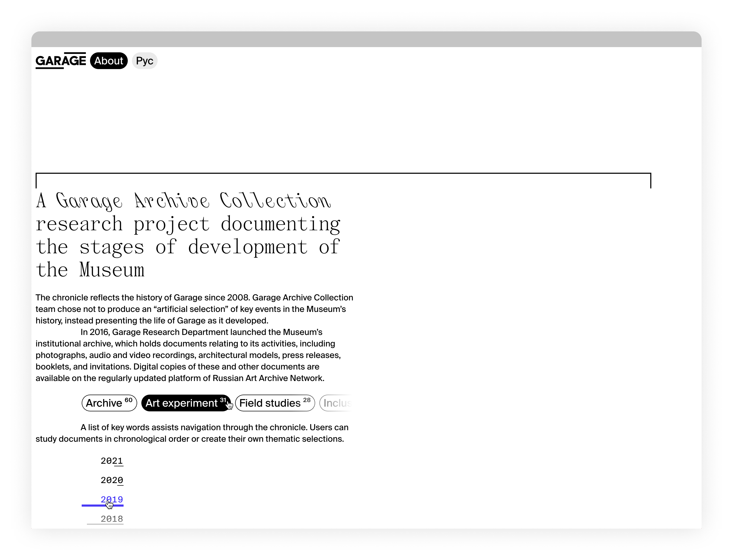Jump to year 2020 in the timeline
Image resolution: width=733 pixels, height=560 pixels.
pyautogui.click(x=112, y=480)
